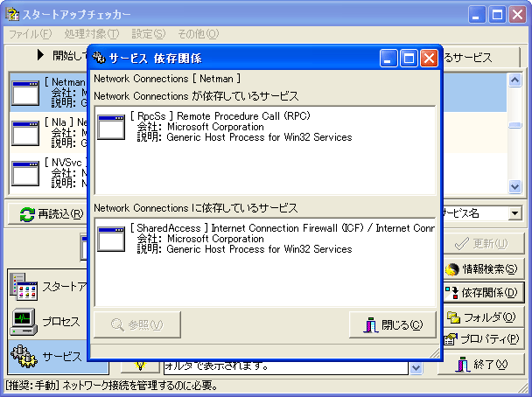
Task: Click the 終了(X) exit button
Action: pos(483,365)
